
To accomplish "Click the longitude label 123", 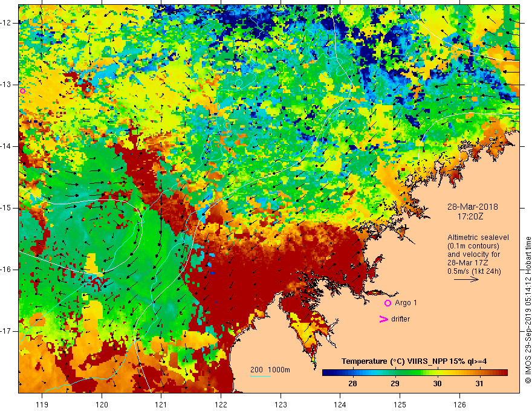I will click(281, 404).
